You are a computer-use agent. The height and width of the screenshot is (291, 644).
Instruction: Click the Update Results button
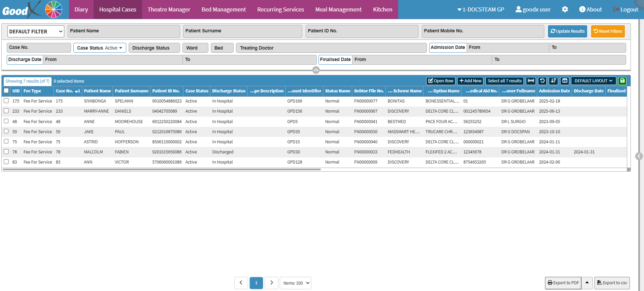click(x=567, y=31)
